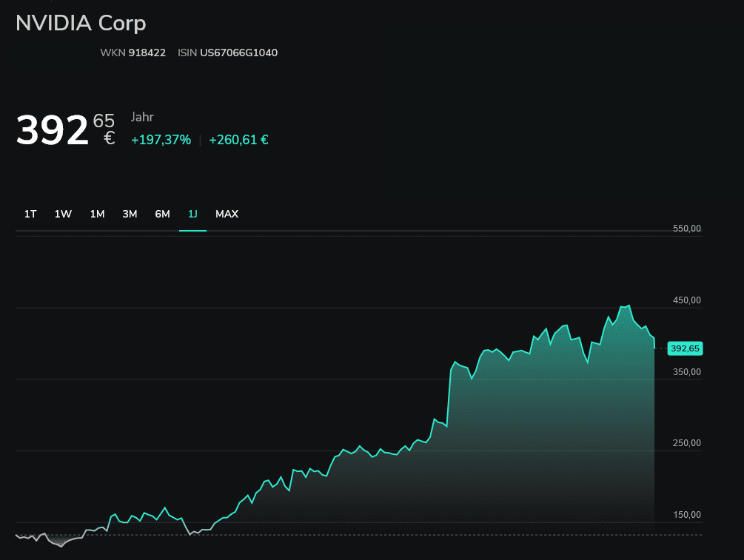Click the chart's highest peak point
The width and height of the screenshot is (744, 560).
pyautogui.click(x=629, y=306)
